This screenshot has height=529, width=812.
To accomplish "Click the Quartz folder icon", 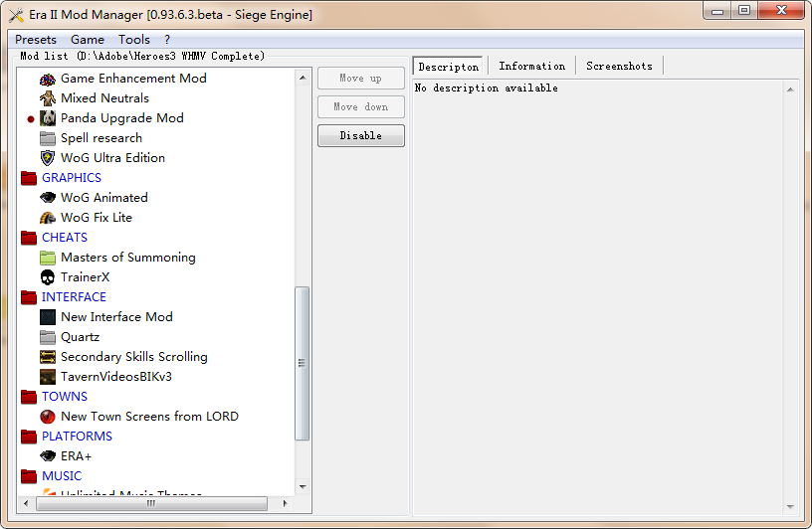I will tap(48, 337).
